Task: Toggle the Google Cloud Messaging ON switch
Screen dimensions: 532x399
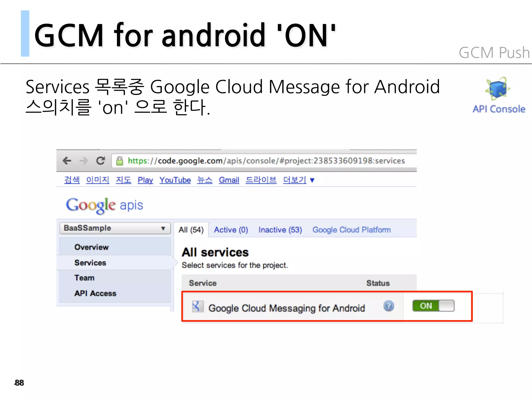Action: (x=433, y=306)
